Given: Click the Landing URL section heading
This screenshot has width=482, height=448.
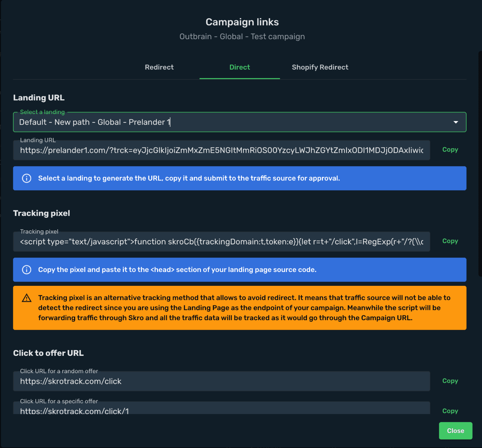Looking at the screenshot, I should click(x=39, y=98).
